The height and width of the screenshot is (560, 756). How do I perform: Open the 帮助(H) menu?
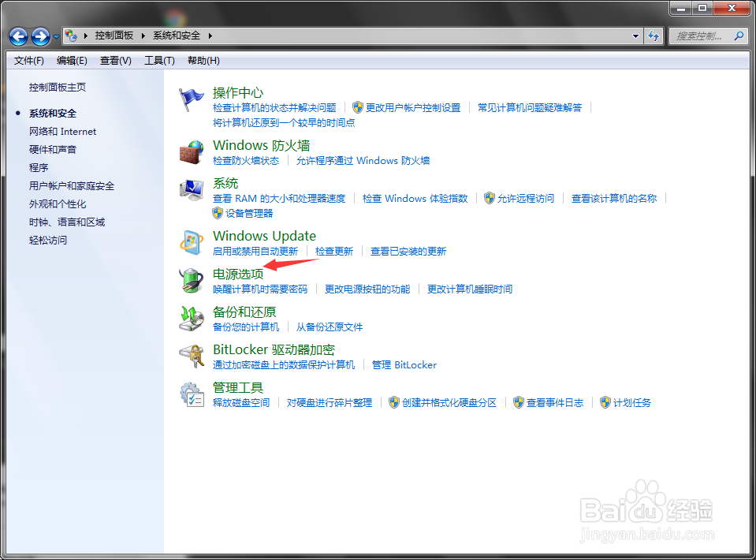pos(203,60)
